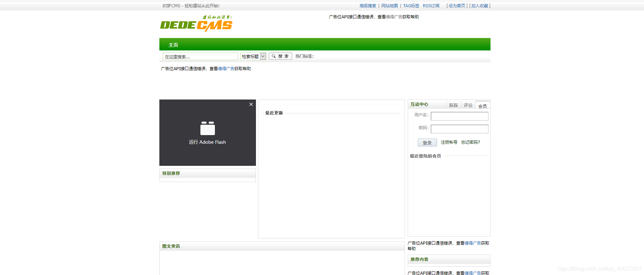The width and height of the screenshot is (644, 275).
Task: Click the 特别推荐 section header
Action: pos(208,173)
